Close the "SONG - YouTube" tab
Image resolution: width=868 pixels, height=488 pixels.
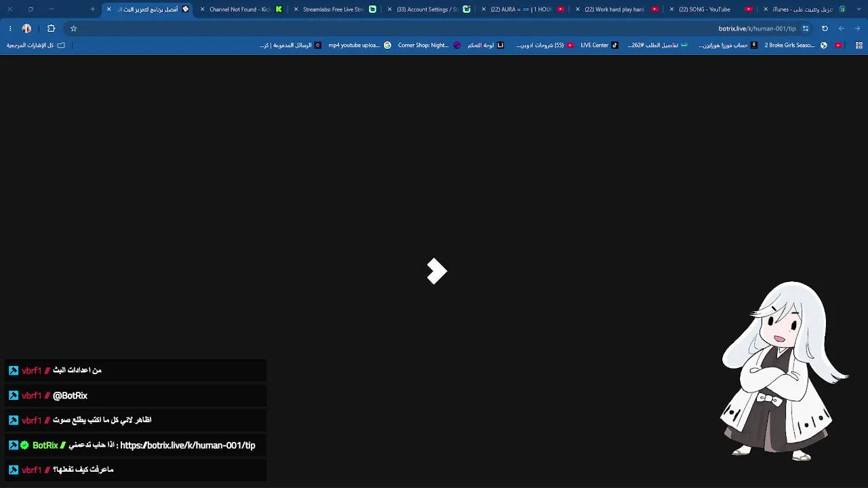pos(672,9)
